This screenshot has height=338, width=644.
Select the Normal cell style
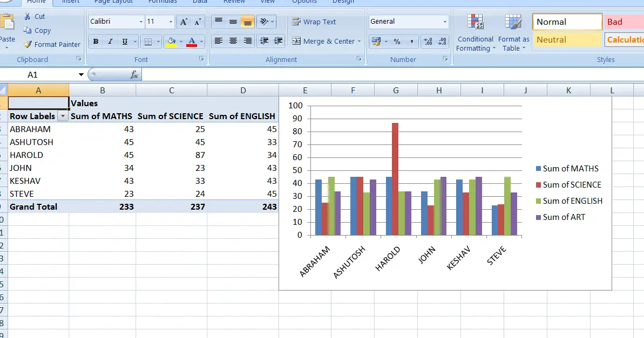tap(567, 22)
